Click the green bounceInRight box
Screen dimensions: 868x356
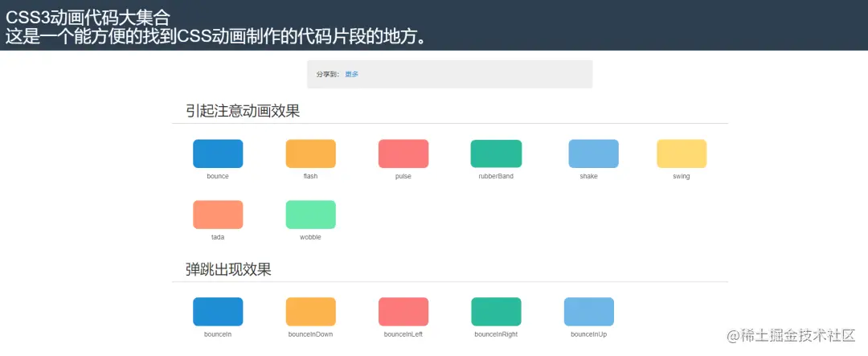coord(496,312)
